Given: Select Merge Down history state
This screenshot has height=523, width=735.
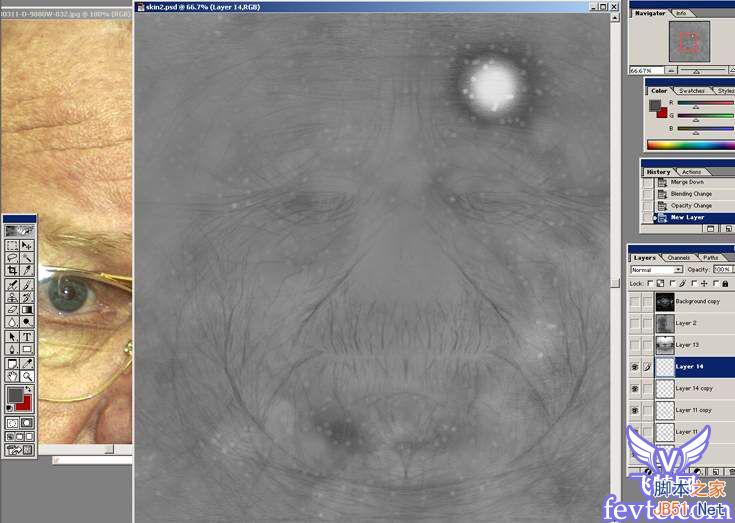Looking at the screenshot, I should (x=694, y=182).
